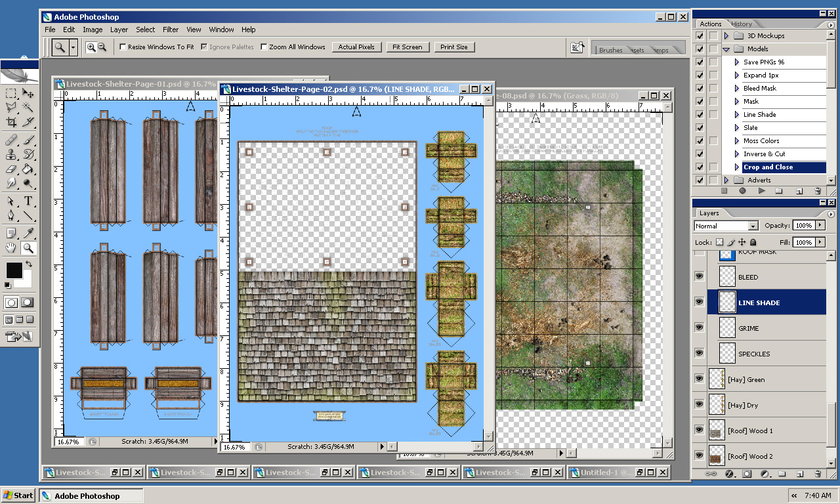Hide the GRIME layer

click(700, 328)
